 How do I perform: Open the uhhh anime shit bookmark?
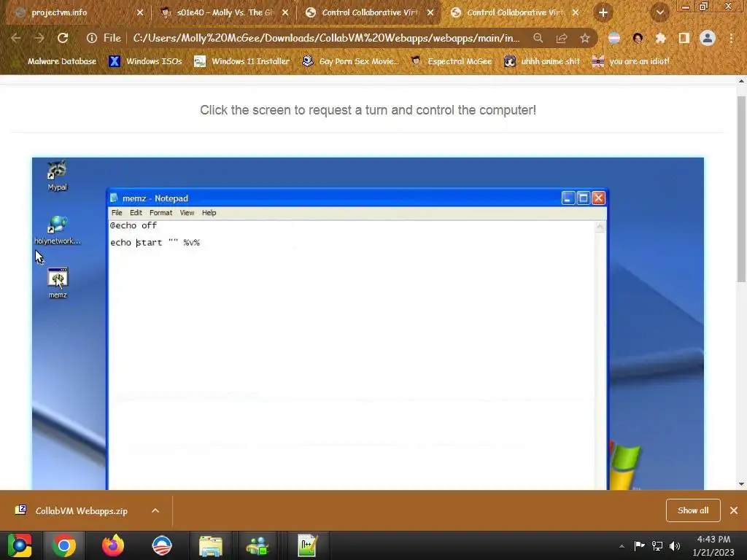point(542,61)
